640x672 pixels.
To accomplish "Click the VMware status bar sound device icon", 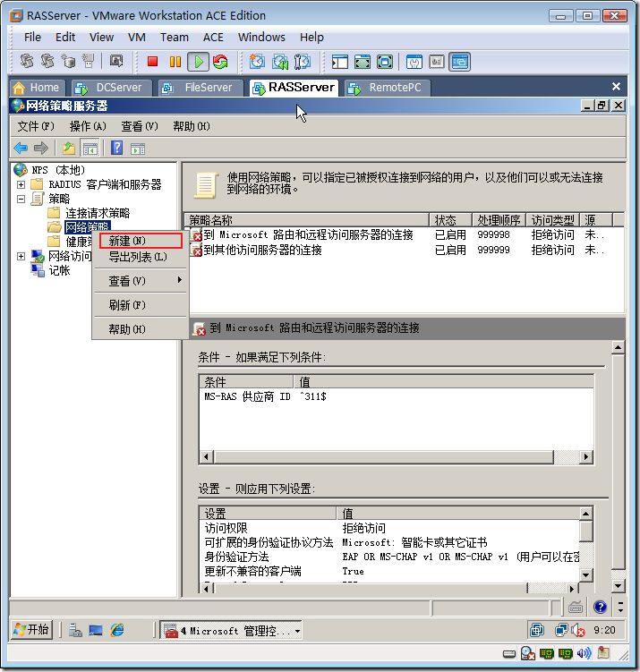I will [x=584, y=653].
